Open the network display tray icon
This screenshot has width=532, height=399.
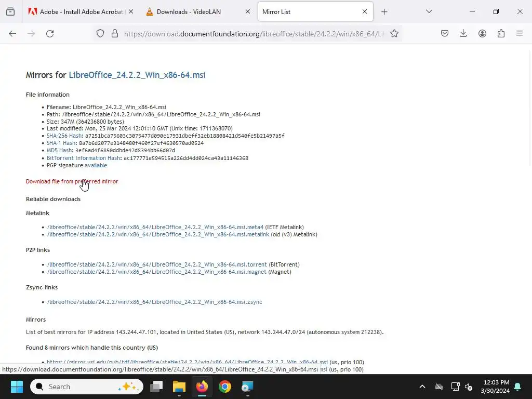click(x=455, y=387)
